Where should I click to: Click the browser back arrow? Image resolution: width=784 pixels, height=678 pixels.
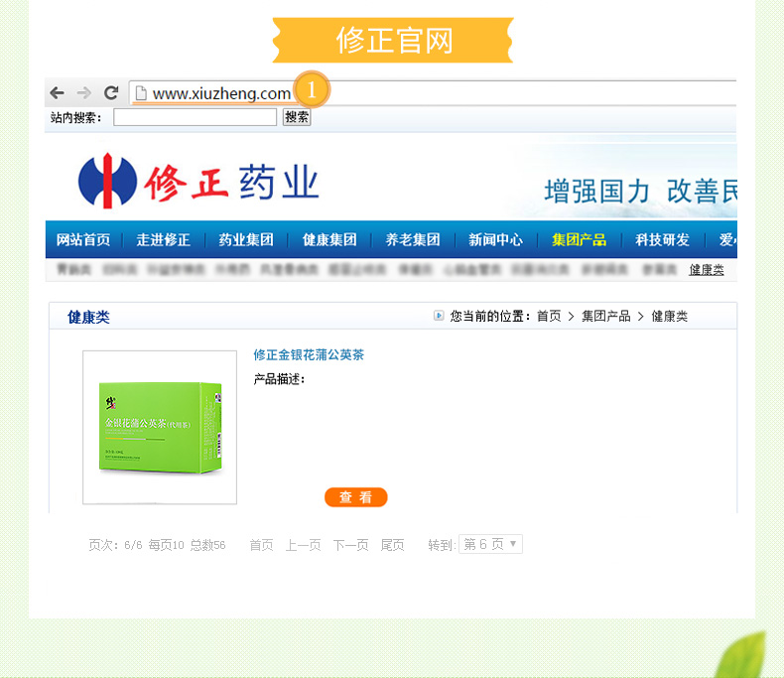[x=57, y=92]
